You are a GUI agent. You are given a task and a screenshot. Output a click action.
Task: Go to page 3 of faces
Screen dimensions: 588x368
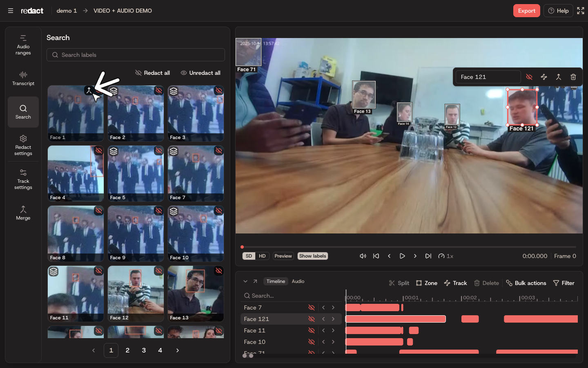click(x=144, y=350)
